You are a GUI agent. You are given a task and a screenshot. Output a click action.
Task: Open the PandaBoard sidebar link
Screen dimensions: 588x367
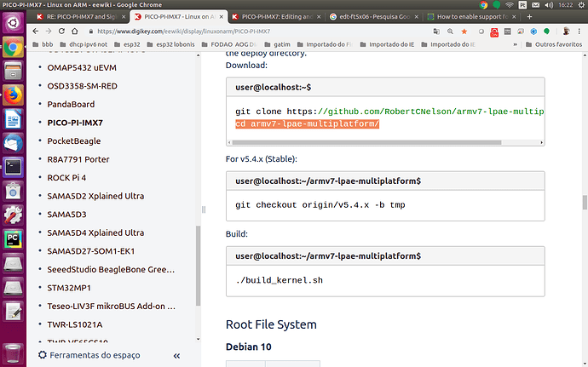[71, 105]
